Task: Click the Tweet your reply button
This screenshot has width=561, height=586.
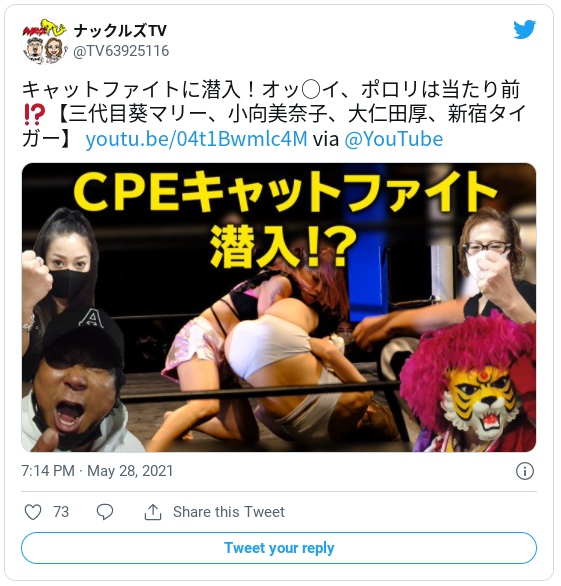Action: coord(279,548)
